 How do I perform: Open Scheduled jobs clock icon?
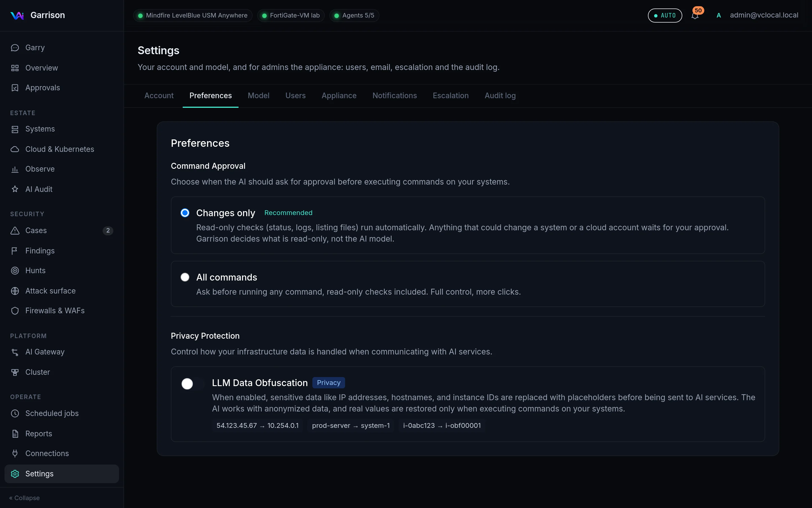tap(15, 413)
